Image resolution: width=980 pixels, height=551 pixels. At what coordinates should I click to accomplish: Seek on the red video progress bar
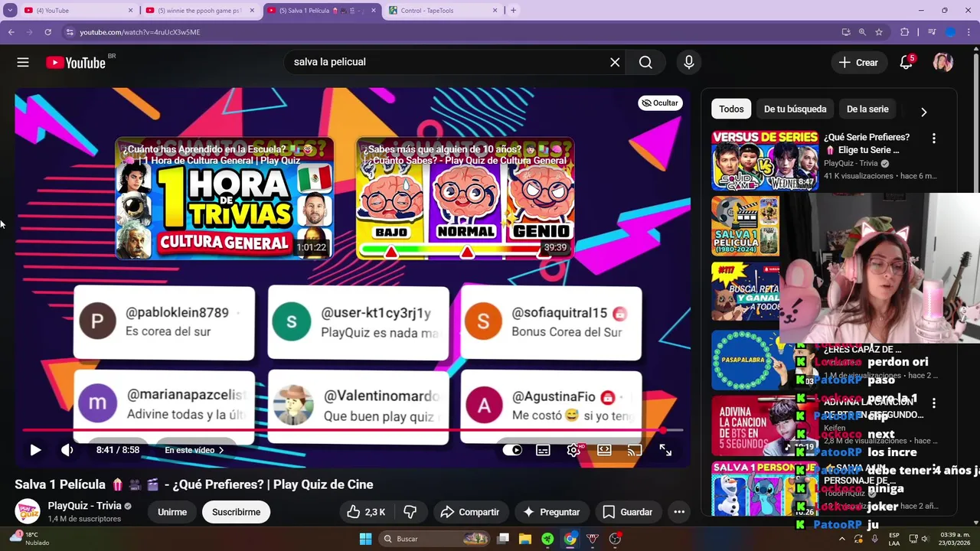[x=352, y=431]
